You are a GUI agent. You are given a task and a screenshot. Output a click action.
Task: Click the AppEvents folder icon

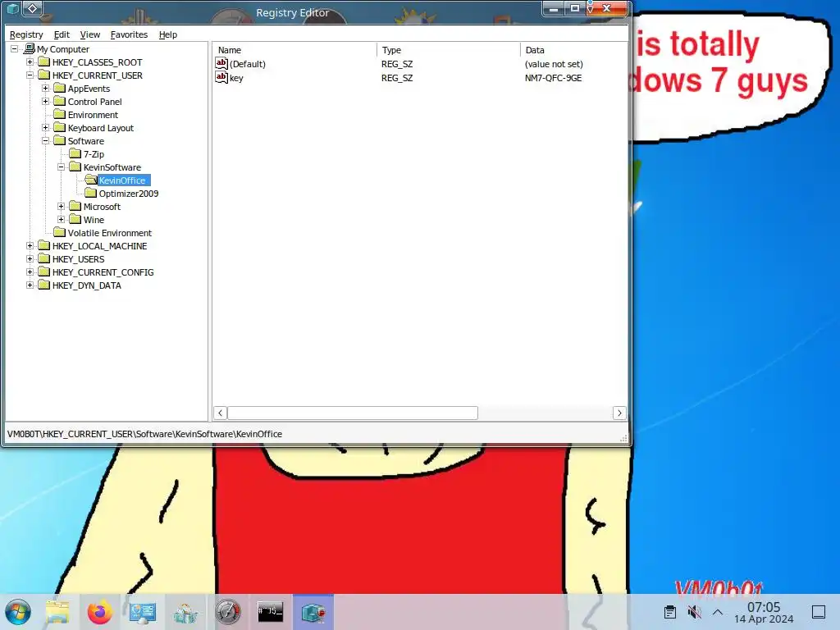(59, 89)
